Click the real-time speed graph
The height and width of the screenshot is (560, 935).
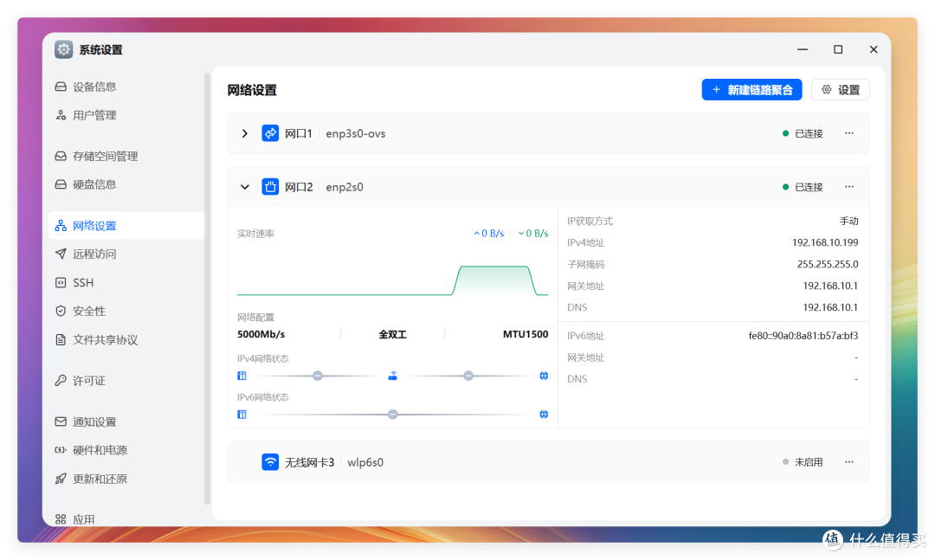point(392,279)
